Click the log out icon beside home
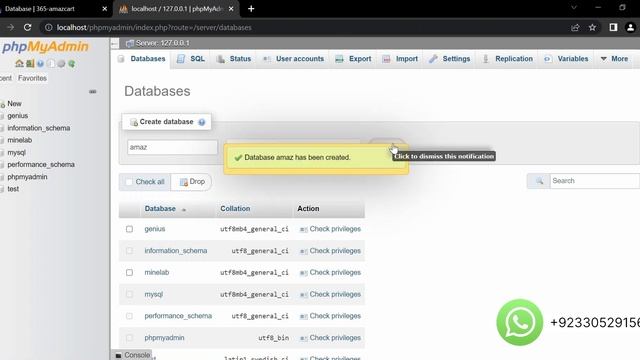The image size is (640, 360). tap(30, 64)
